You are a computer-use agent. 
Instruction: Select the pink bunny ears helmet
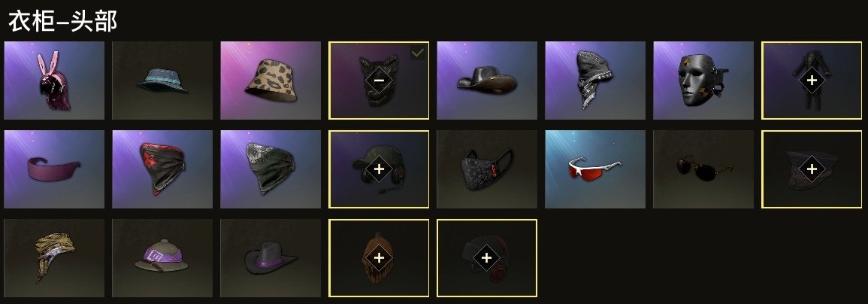54,81
